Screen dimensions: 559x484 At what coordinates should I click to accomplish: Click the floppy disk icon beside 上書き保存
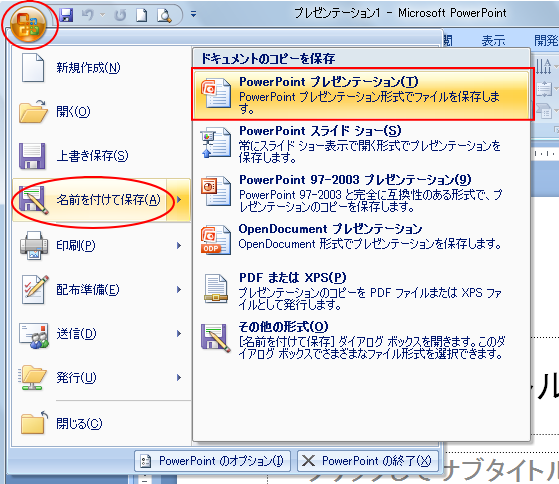(x=32, y=156)
